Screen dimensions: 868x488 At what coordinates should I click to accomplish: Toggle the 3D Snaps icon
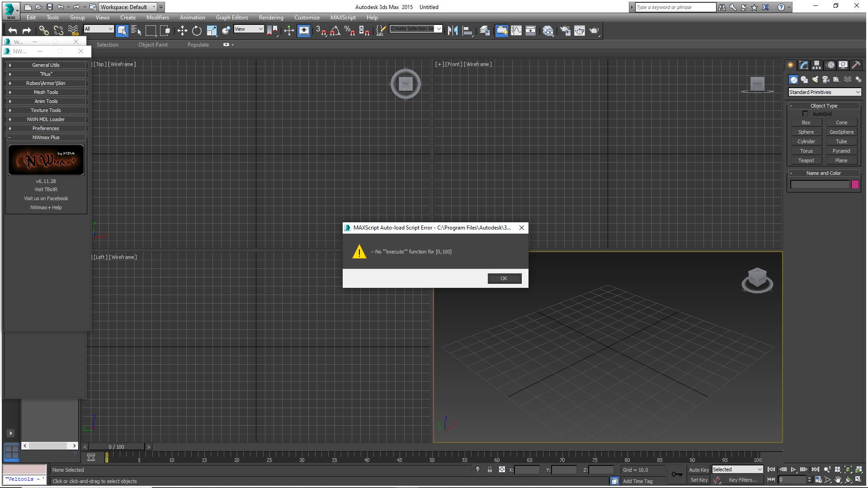click(x=321, y=31)
